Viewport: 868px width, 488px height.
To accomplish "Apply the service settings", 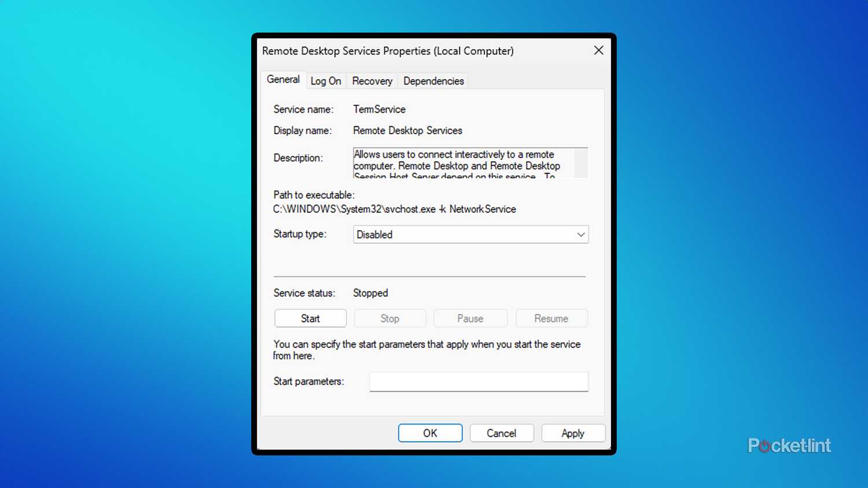I will click(573, 433).
